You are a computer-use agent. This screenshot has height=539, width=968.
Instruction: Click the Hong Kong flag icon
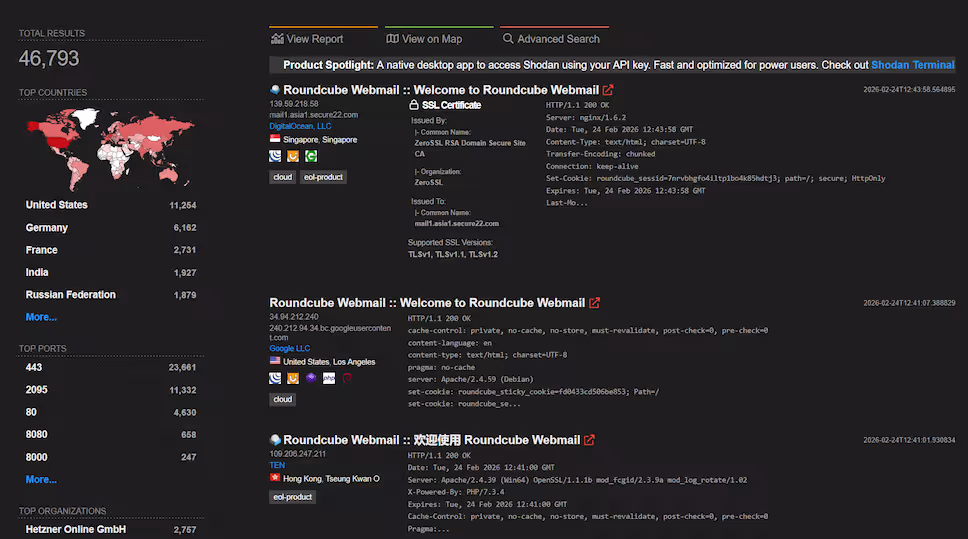275,479
